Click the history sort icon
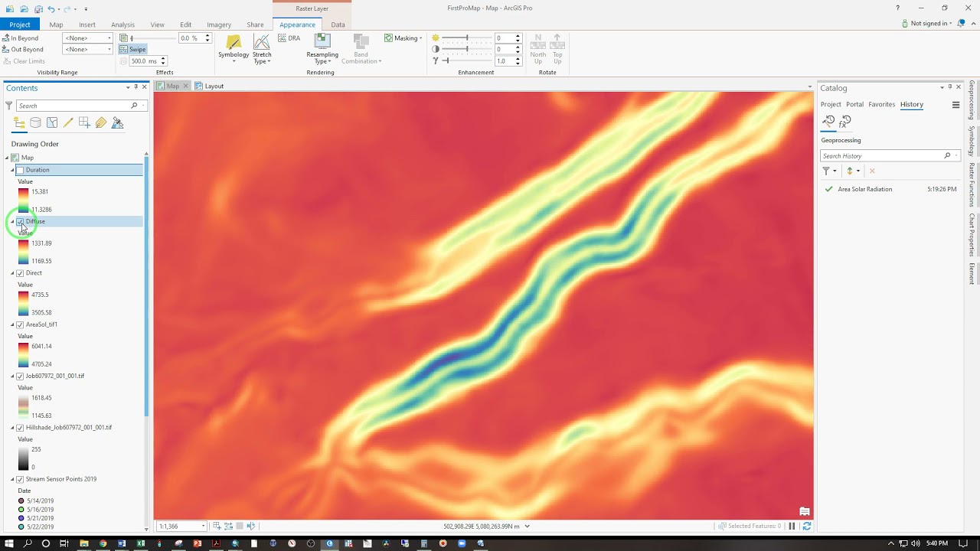Image resolution: width=980 pixels, height=551 pixels. (x=850, y=171)
